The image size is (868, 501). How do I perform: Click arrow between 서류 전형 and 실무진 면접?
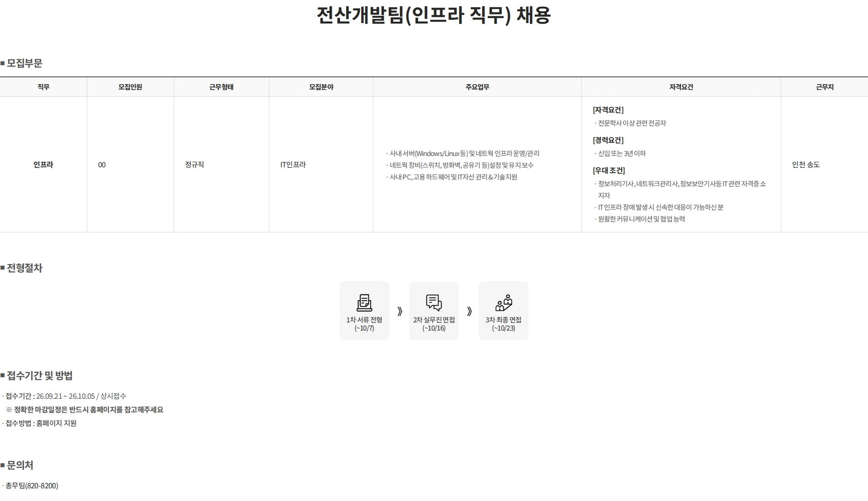point(400,311)
